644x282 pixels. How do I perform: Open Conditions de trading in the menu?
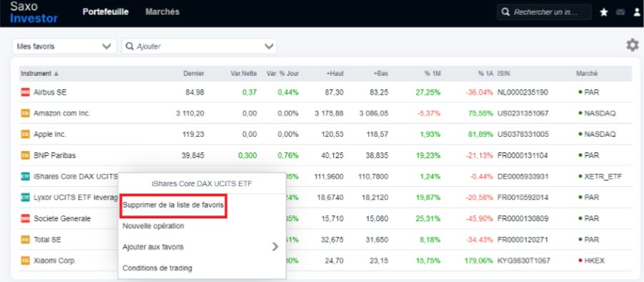157,268
